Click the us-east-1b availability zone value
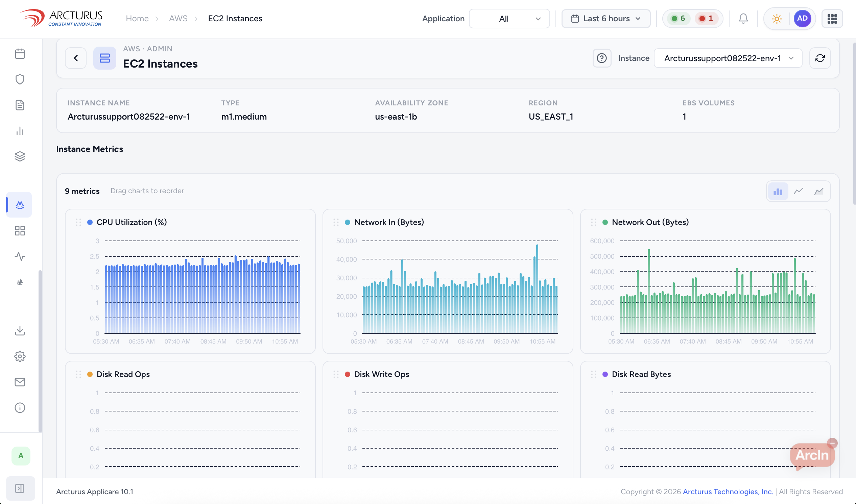This screenshot has width=856, height=504. click(x=396, y=117)
